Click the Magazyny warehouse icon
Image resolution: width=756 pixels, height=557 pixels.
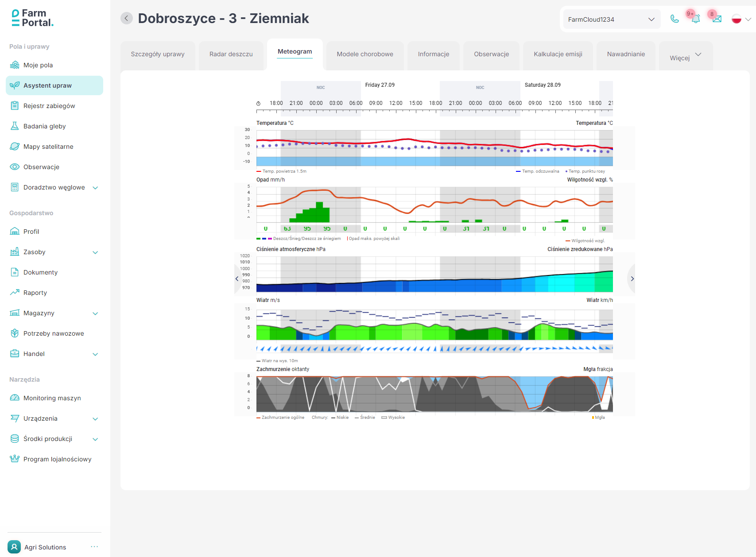click(x=15, y=313)
